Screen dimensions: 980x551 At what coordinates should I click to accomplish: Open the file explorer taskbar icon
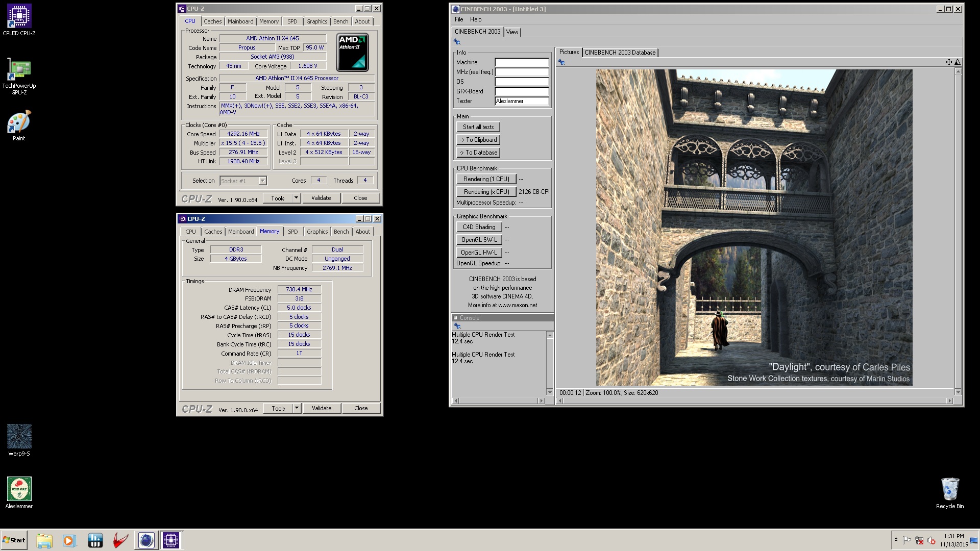[44, 540]
